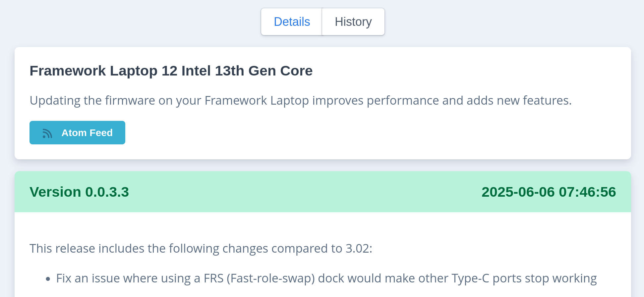Switch to the History tab
644x297 pixels.
(x=353, y=22)
